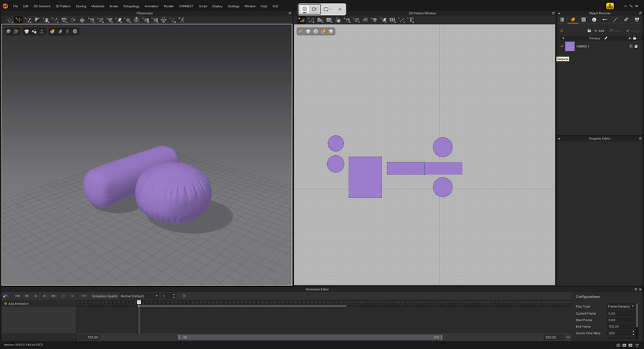The height and width of the screenshot is (349, 644).
Task: Click the screenshot camera icon in capture bar
Action: [304, 9]
